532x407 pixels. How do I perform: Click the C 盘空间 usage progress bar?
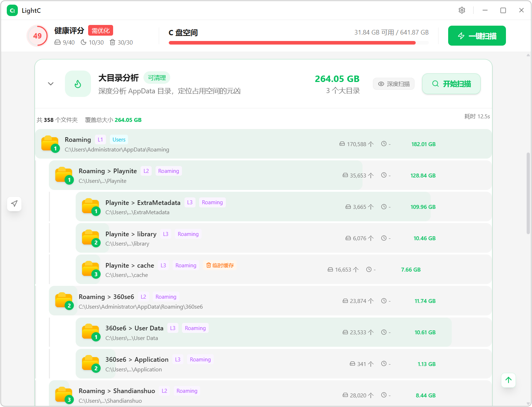[299, 43]
